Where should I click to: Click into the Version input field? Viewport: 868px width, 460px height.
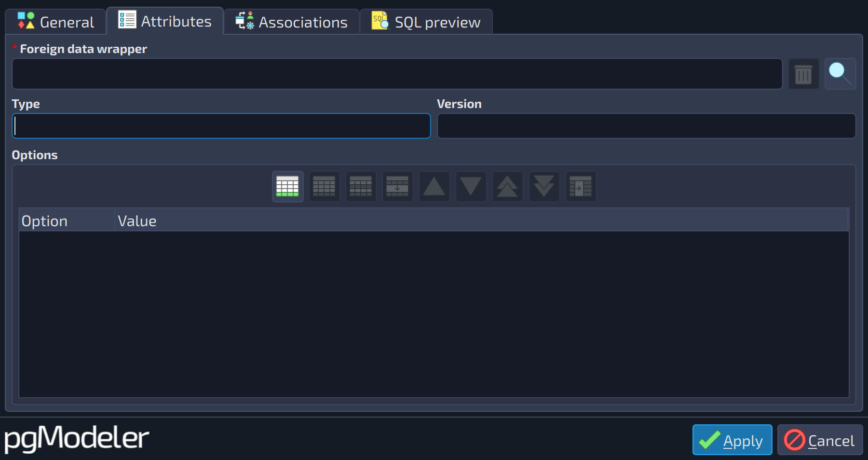point(646,126)
